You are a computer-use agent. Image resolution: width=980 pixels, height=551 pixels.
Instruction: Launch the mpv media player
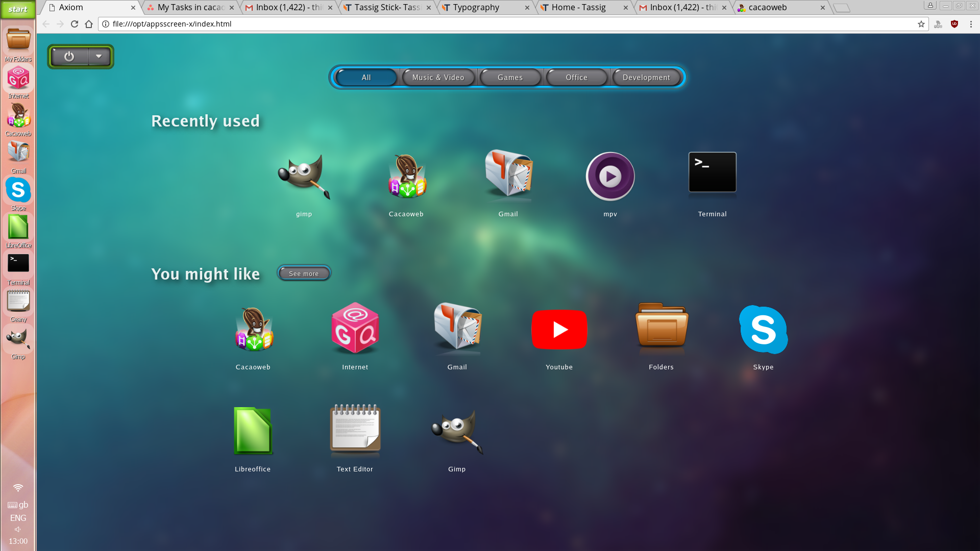coord(610,177)
